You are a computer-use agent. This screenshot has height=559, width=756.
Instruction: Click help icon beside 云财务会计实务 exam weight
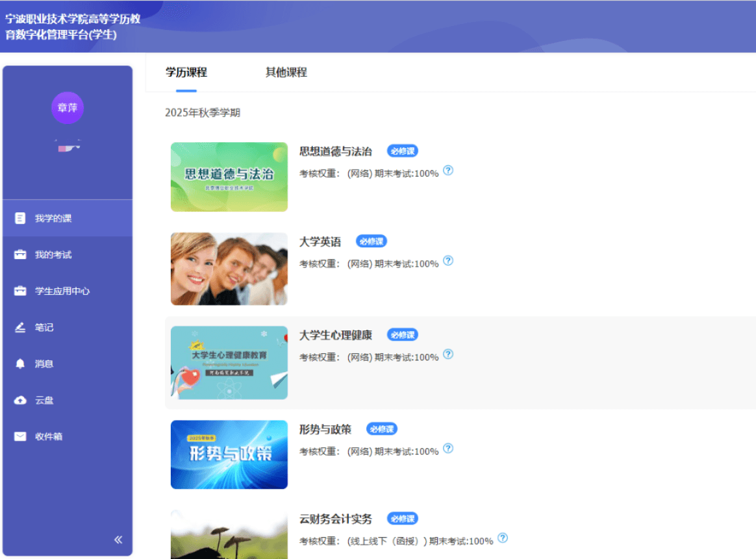(502, 538)
